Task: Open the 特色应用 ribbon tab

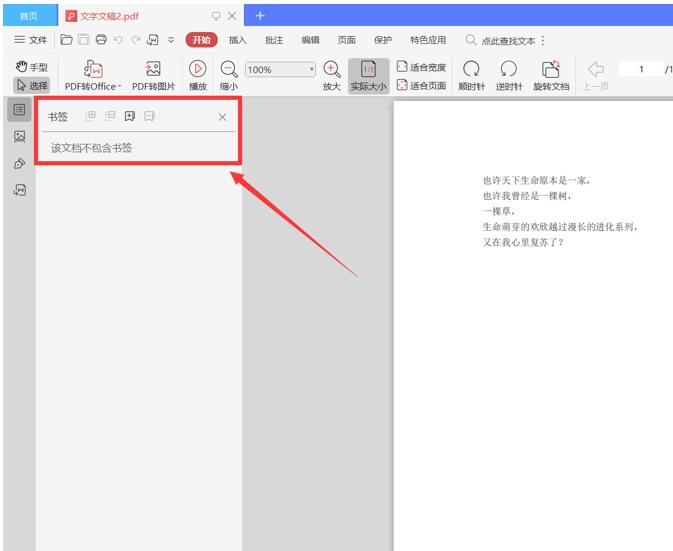Action: (428, 40)
